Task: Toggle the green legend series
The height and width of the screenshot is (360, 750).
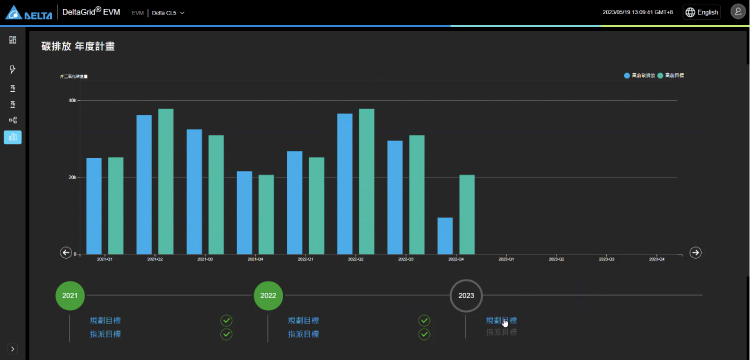Action: (x=671, y=76)
